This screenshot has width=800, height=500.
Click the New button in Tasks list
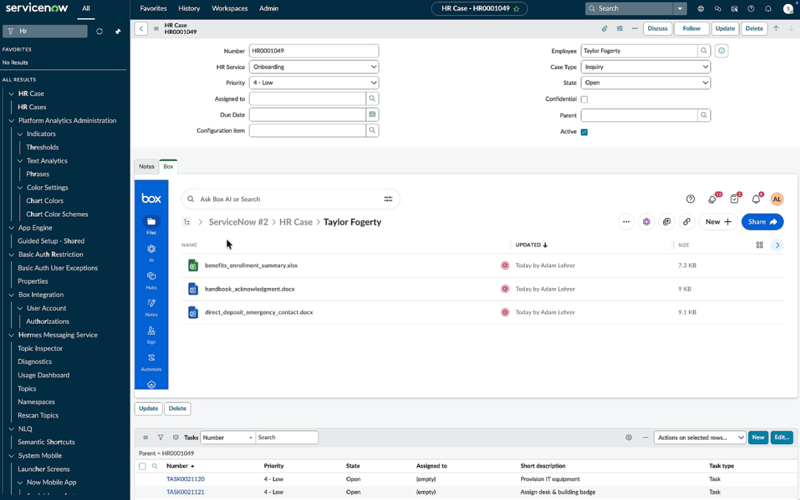point(758,437)
